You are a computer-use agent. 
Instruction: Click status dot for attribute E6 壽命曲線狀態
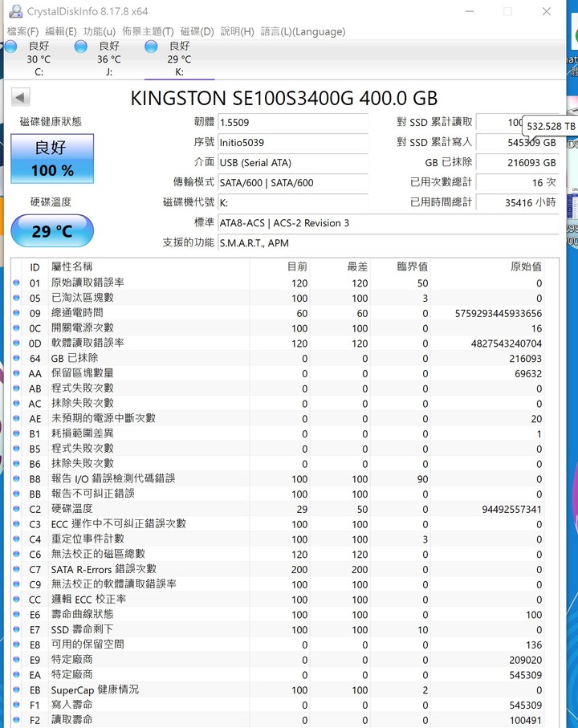coord(17,614)
